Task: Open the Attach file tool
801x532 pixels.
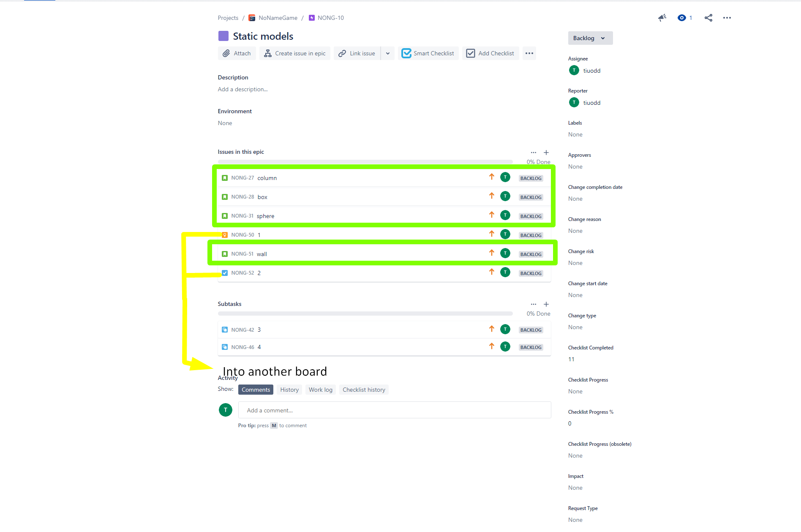Action: [x=227, y=53]
